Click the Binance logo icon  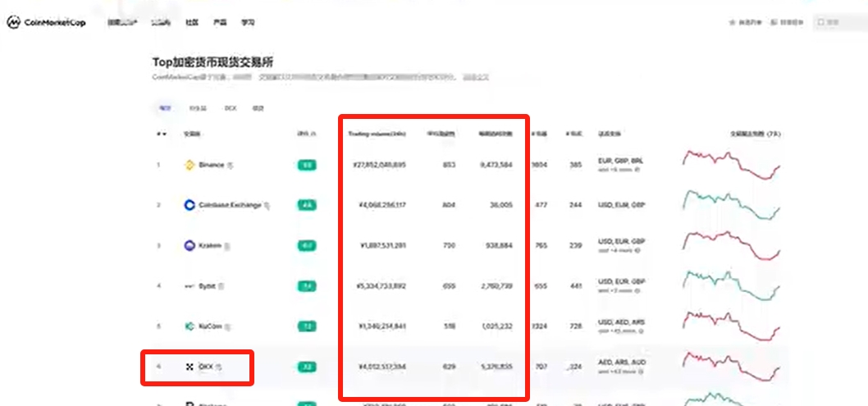[190, 165]
